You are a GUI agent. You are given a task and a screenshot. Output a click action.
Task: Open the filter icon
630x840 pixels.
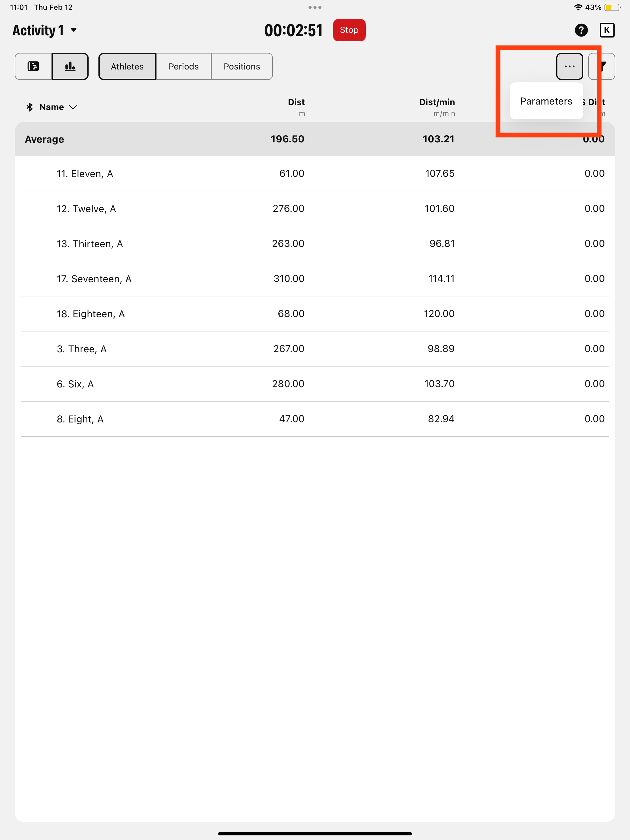(602, 66)
